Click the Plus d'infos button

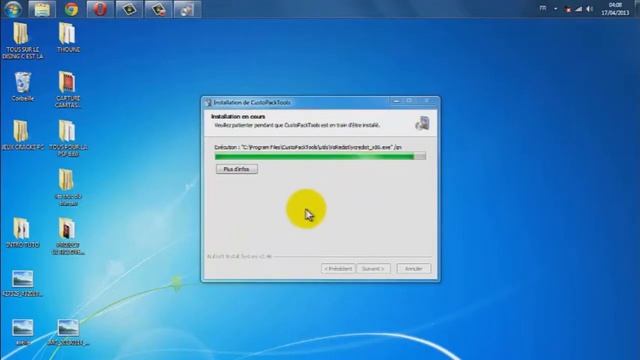[x=237, y=169]
